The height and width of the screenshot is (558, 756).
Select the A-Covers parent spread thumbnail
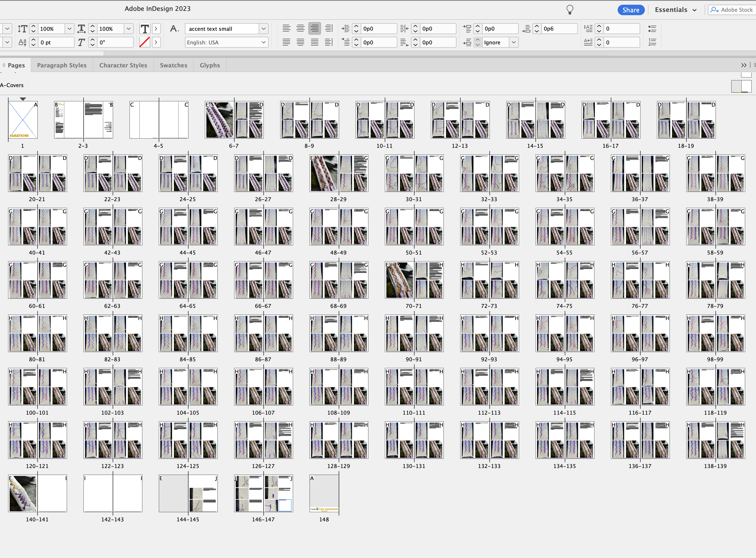pyautogui.click(x=741, y=86)
